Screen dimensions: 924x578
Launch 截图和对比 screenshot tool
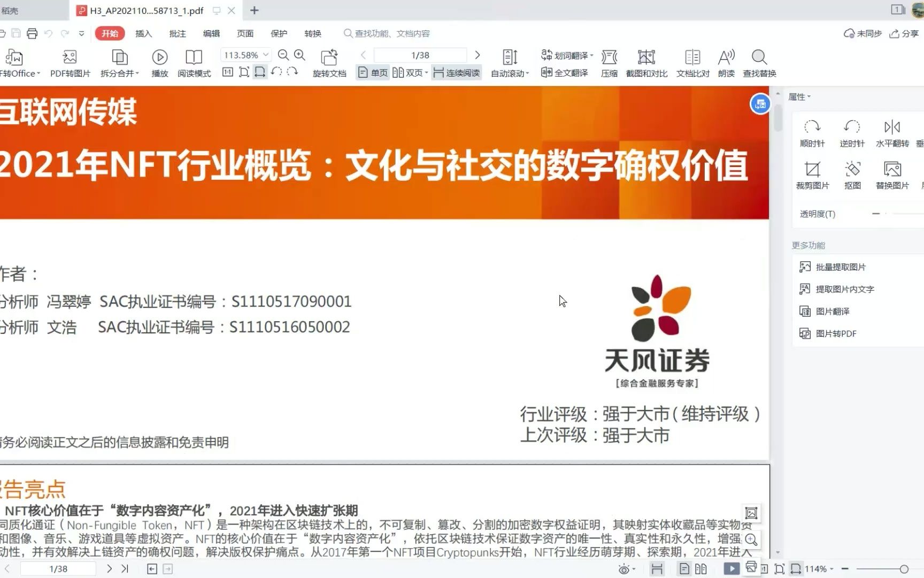point(646,62)
